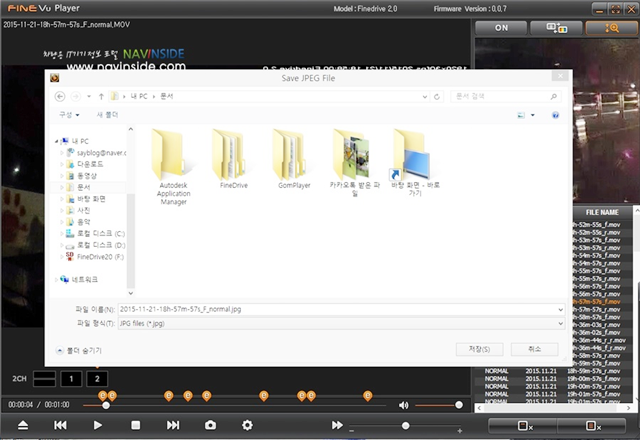The image size is (640, 440).
Task: Go back in Save JPEG dialog
Action: pyautogui.click(x=60, y=96)
